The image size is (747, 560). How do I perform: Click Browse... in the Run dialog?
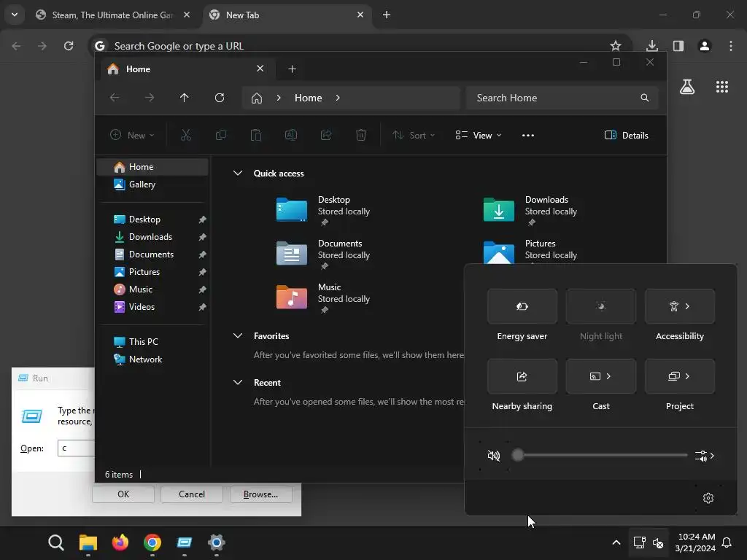260,494
